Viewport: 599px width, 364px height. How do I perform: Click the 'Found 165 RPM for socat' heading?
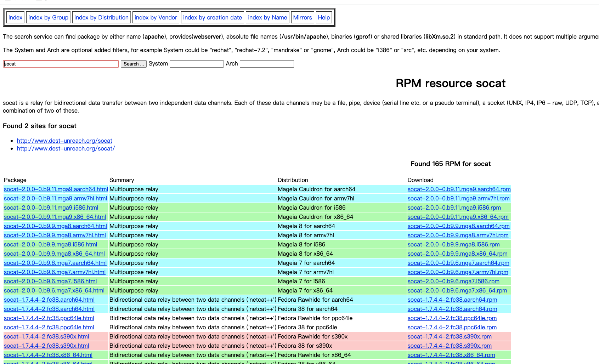[451, 164]
